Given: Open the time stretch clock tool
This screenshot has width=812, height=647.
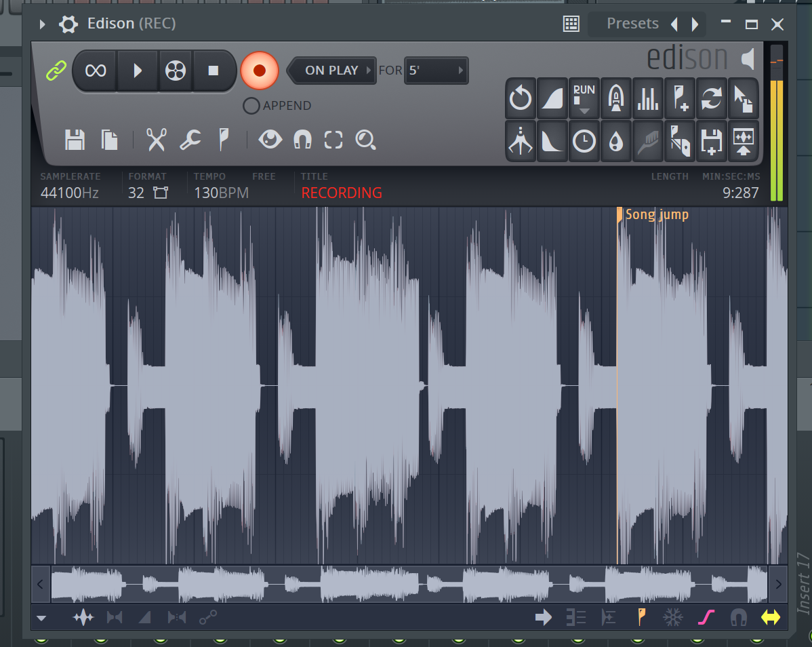Looking at the screenshot, I should click(584, 141).
